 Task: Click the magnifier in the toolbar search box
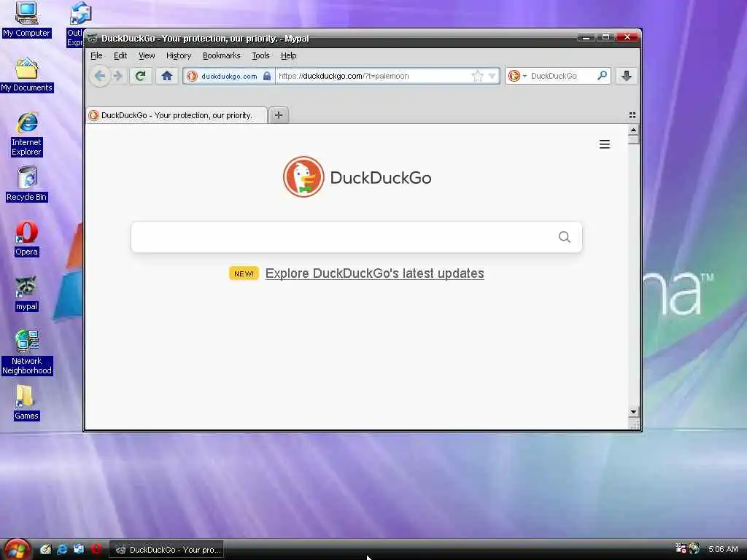(602, 76)
